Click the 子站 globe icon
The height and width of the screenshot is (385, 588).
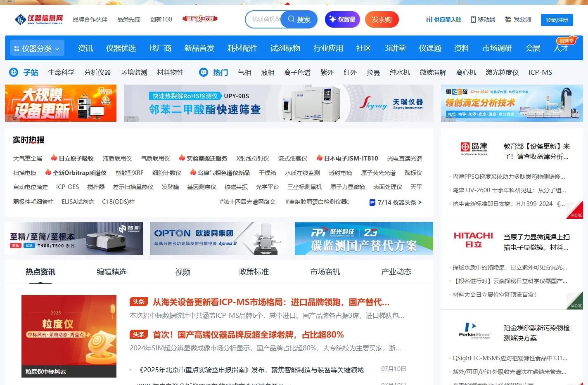[14, 72]
